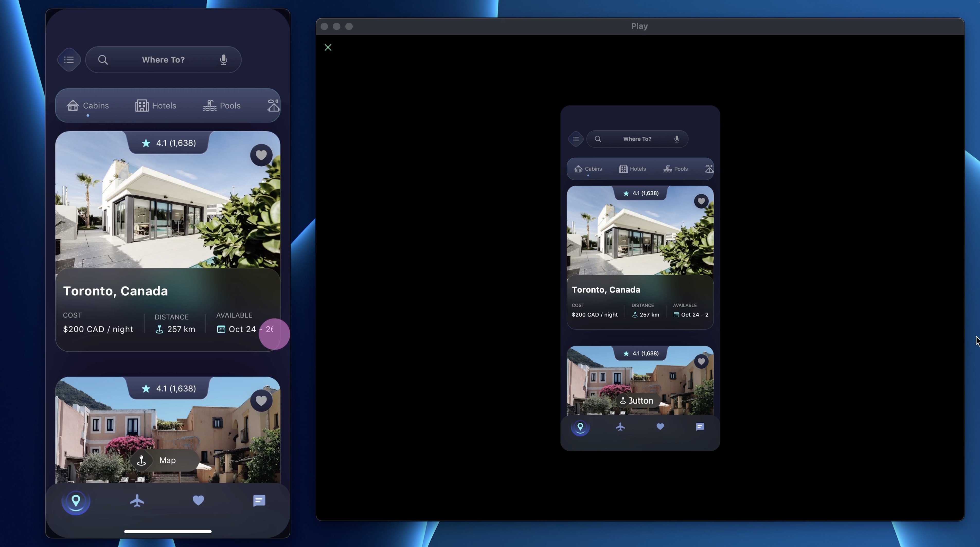980x547 pixels.
Task: Click the location pin icon in left bottom bar
Action: pyautogui.click(x=76, y=502)
